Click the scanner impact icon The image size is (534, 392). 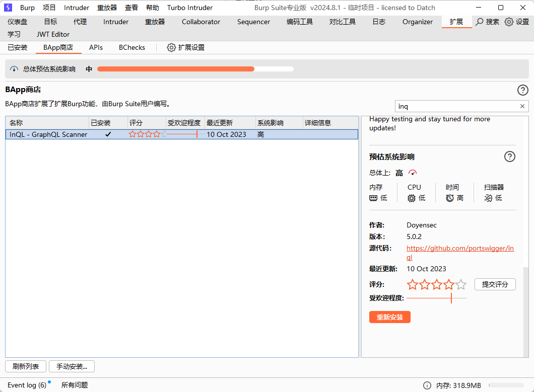tap(488, 198)
